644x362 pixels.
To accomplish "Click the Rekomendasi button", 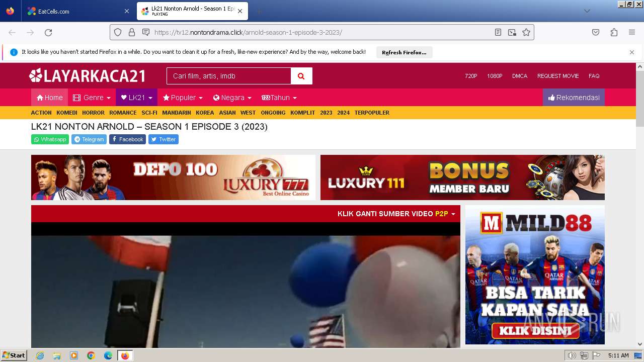I will click(574, 98).
